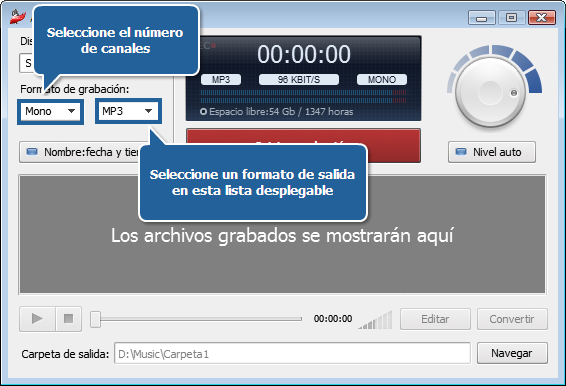The height and width of the screenshot is (386, 566).
Task: Minimize the recorder window
Action: (482, 17)
